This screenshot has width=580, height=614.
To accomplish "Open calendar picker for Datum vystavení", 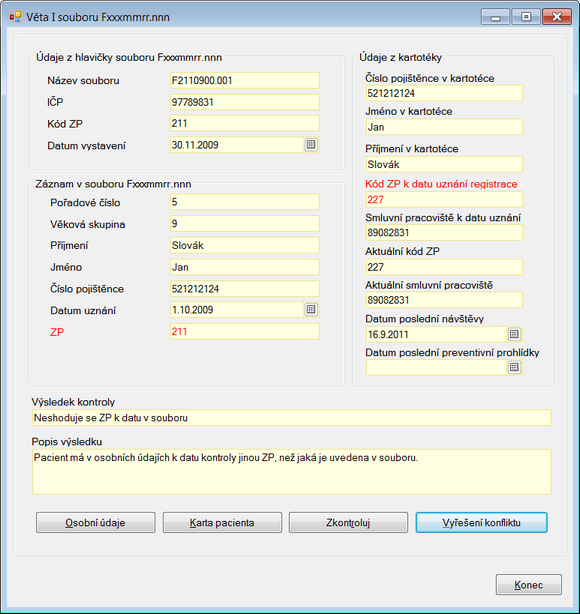I will click(311, 145).
